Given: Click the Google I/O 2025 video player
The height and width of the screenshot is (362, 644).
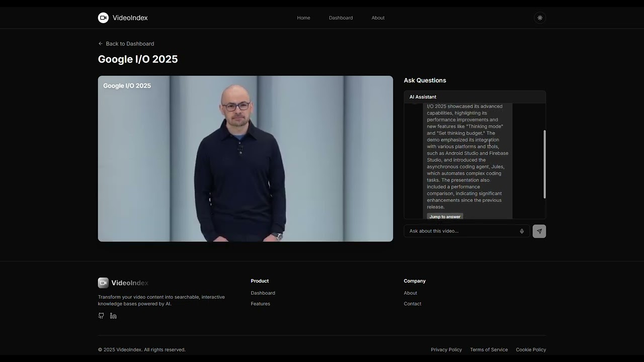Looking at the screenshot, I should tap(246, 159).
